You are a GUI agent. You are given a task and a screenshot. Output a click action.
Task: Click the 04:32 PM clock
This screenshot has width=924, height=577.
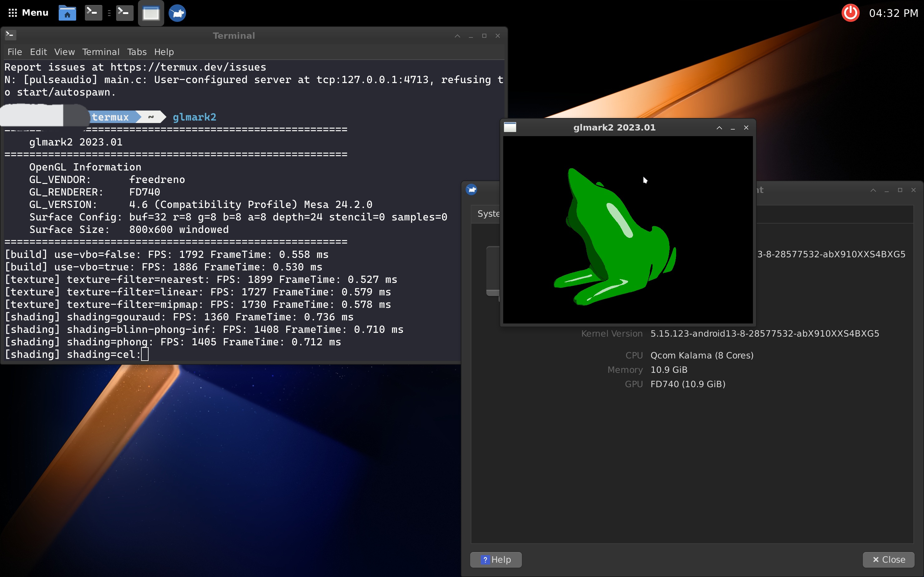893,13
